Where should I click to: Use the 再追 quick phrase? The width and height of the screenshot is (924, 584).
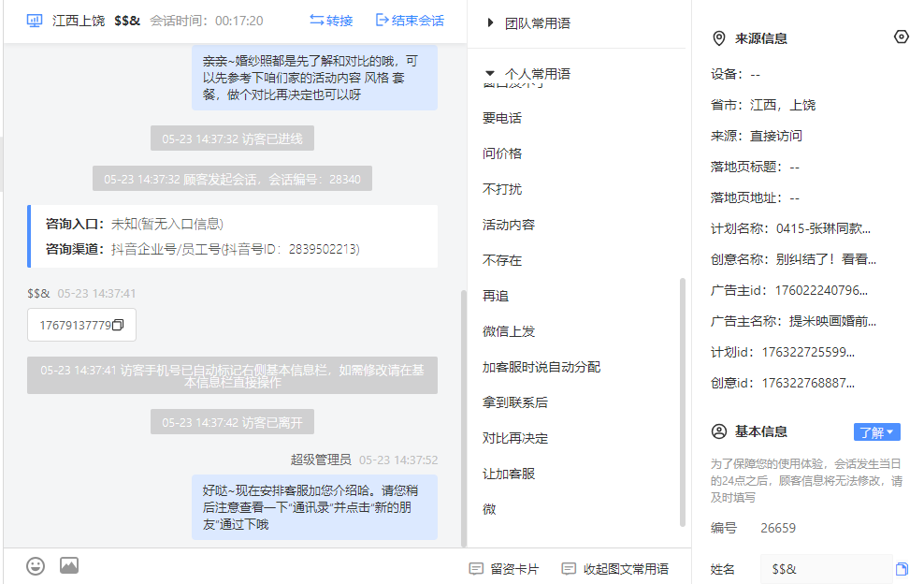click(x=496, y=296)
